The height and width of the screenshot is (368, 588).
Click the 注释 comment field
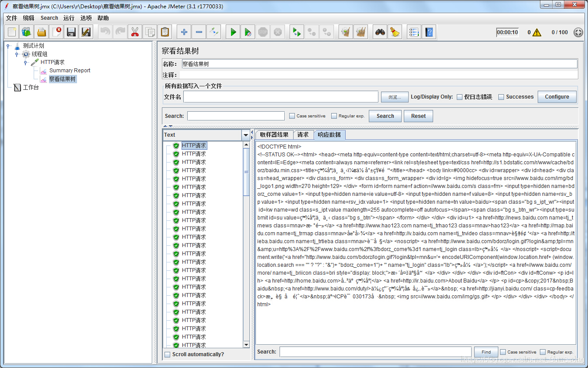pos(378,75)
